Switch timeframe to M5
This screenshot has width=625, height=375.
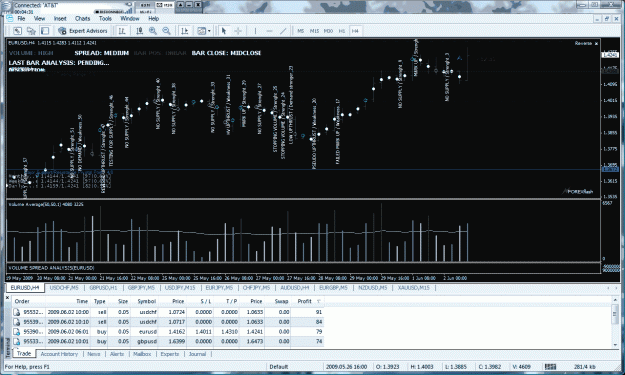point(301,31)
